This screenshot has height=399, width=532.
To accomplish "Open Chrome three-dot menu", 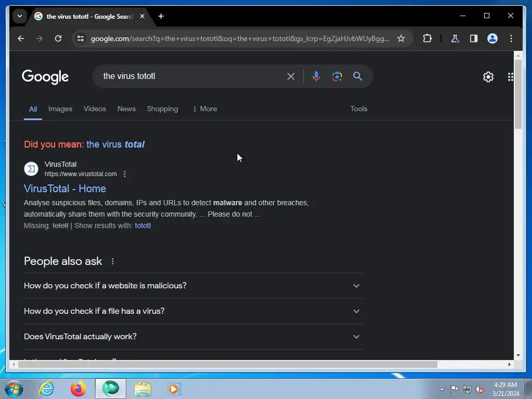I will [511, 38].
